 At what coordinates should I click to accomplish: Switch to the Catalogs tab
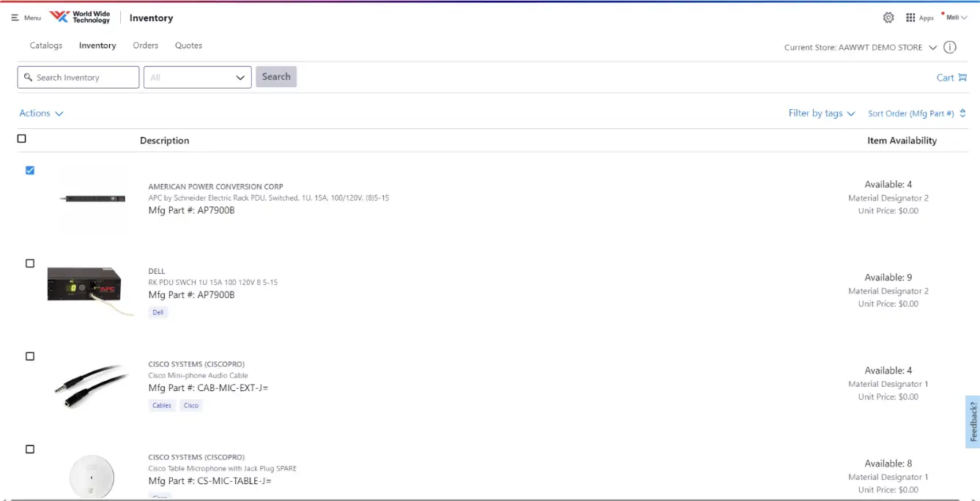coord(46,45)
